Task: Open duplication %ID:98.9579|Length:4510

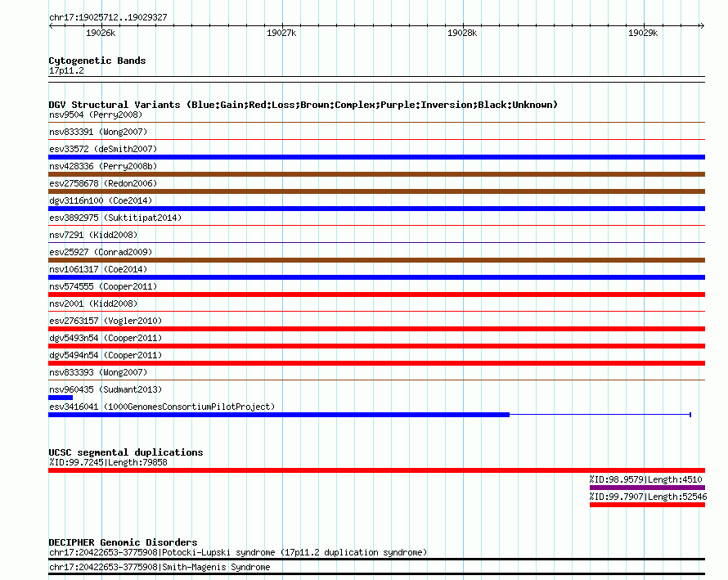Action: pyautogui.click(x=646, y=479)
